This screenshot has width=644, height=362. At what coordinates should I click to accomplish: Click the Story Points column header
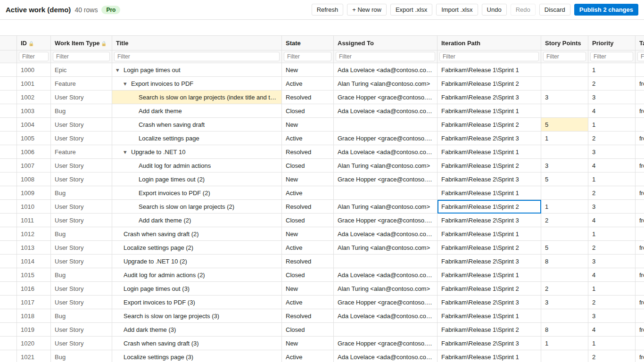tap(564, 43)
